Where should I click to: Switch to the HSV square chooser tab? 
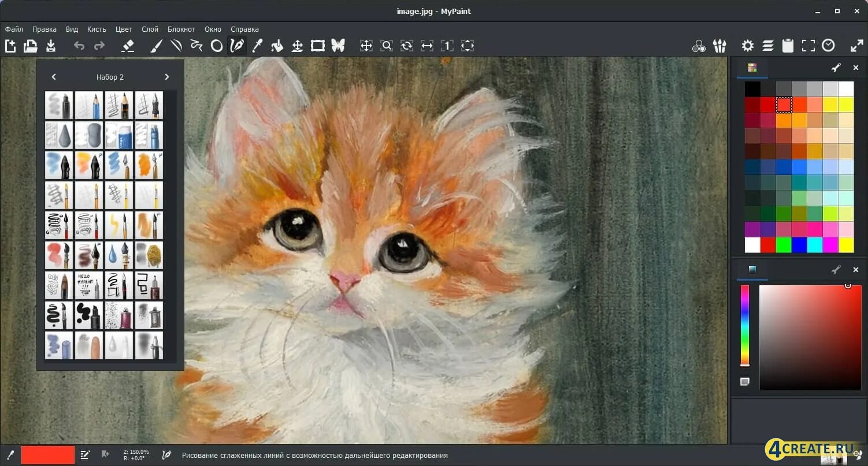coord(752,270)
